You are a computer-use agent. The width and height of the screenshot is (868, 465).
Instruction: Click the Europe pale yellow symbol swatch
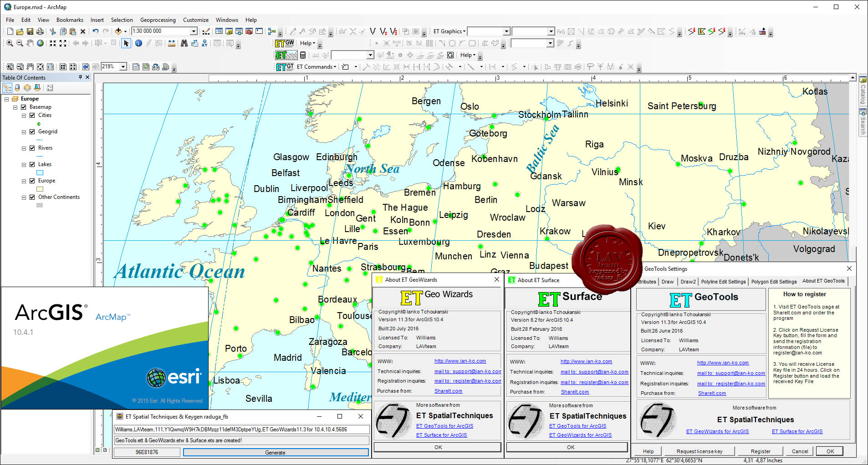40,189
